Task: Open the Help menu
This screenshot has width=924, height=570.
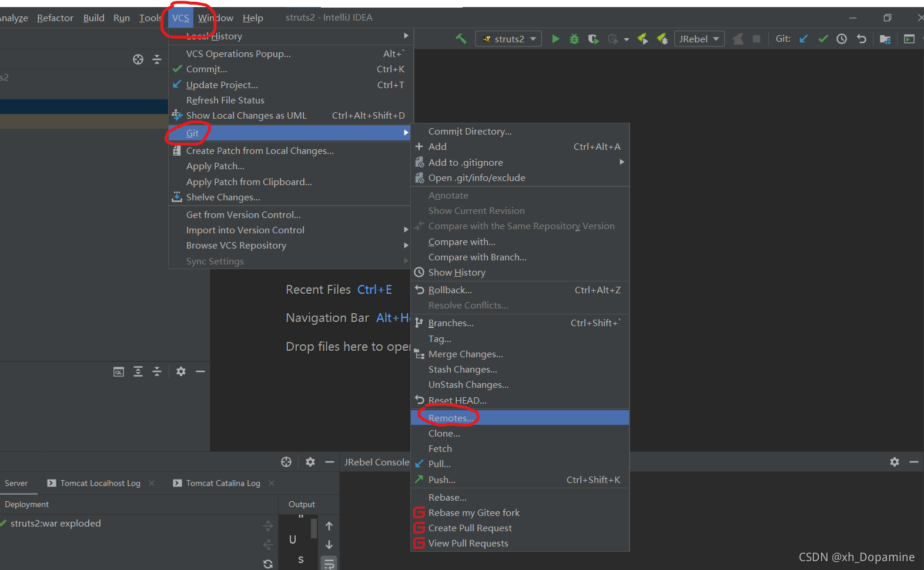Action: 253,18
